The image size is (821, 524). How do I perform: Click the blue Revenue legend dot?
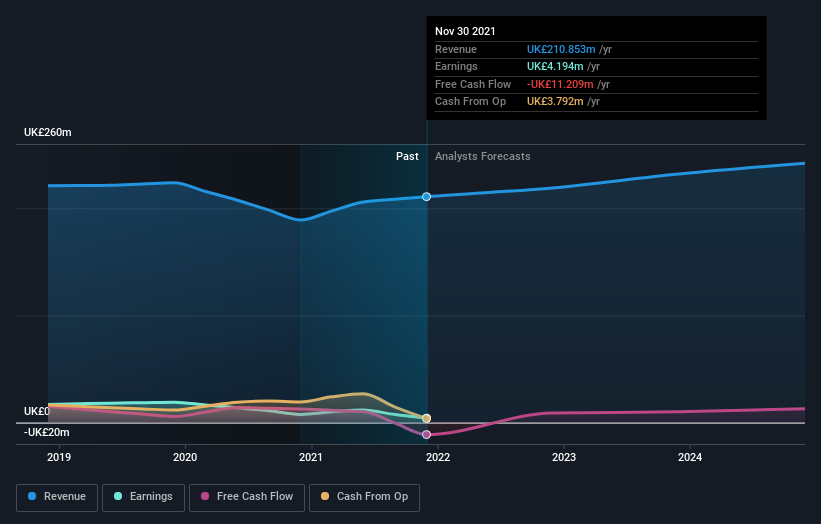[32, 496]
